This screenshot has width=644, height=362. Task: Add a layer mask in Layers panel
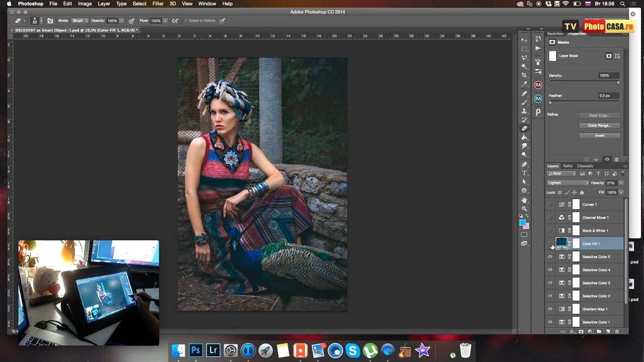tap(581, 332)
